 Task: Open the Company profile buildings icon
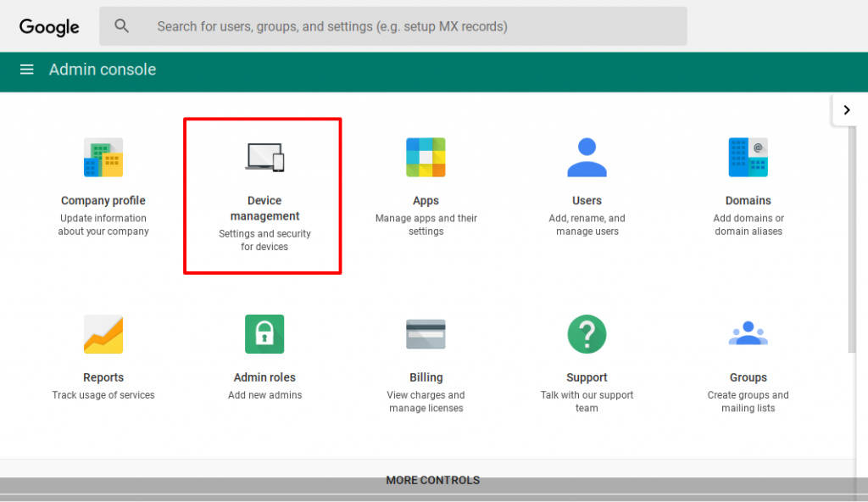(x=103, y=158)
